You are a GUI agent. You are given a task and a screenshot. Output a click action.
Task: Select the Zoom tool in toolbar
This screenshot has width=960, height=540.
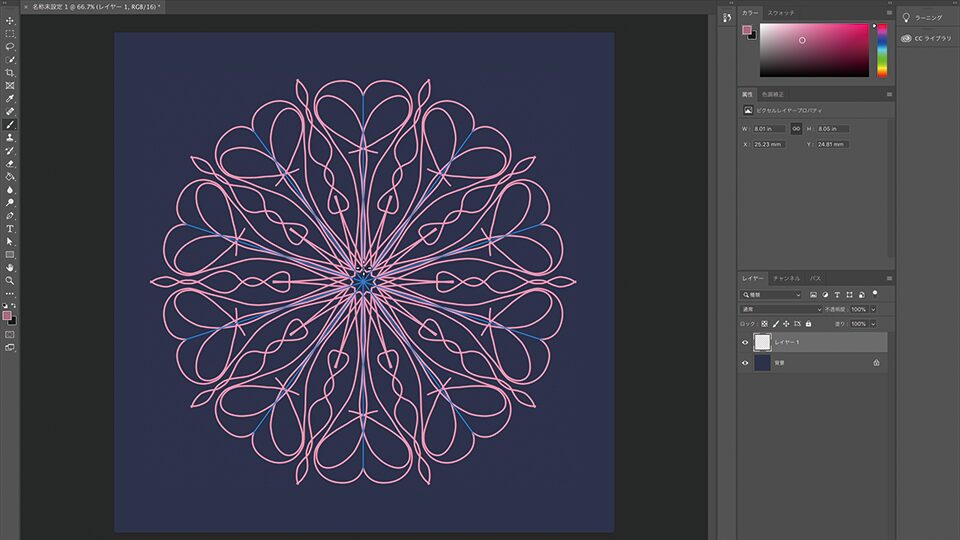click(10, 280)
